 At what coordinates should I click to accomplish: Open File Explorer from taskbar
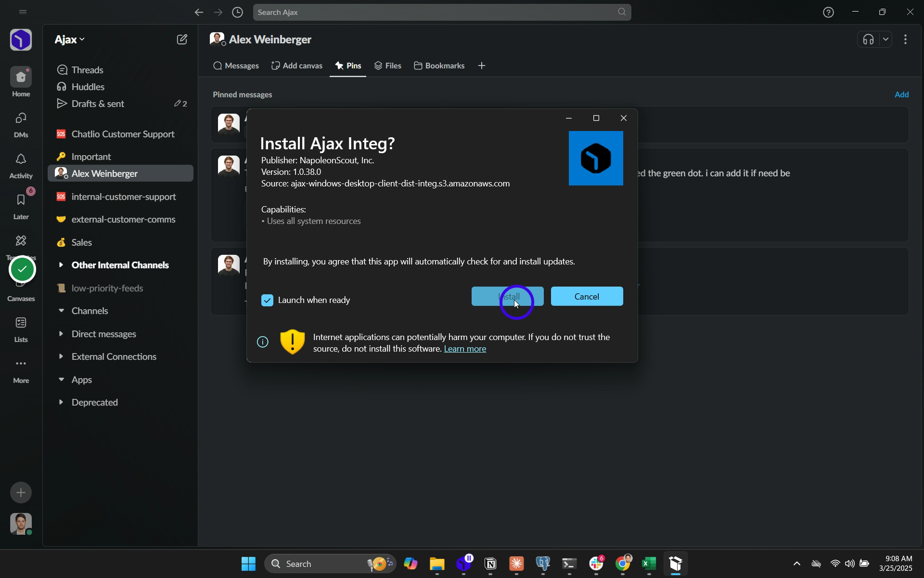click(437, 564)
